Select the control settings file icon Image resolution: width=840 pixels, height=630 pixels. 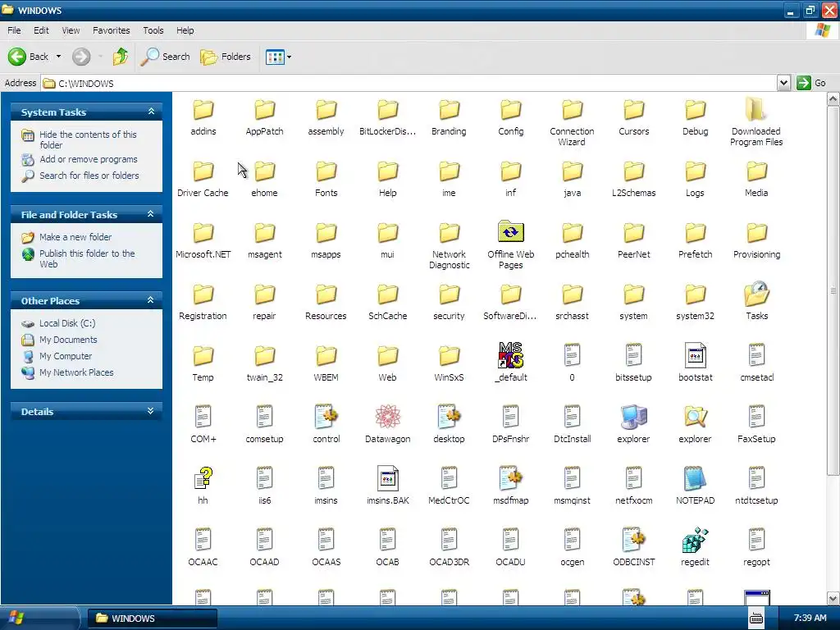click(x=326, y=418)
